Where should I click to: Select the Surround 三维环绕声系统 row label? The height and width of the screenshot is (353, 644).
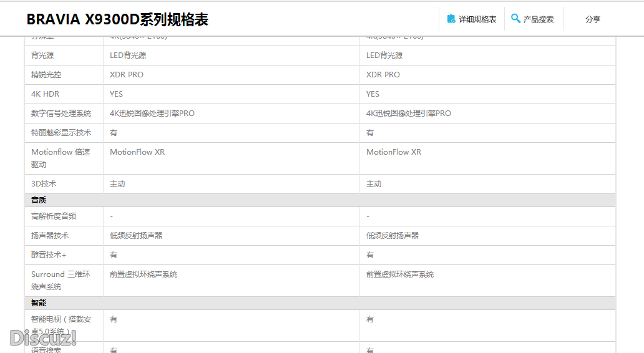click(61, 281)
